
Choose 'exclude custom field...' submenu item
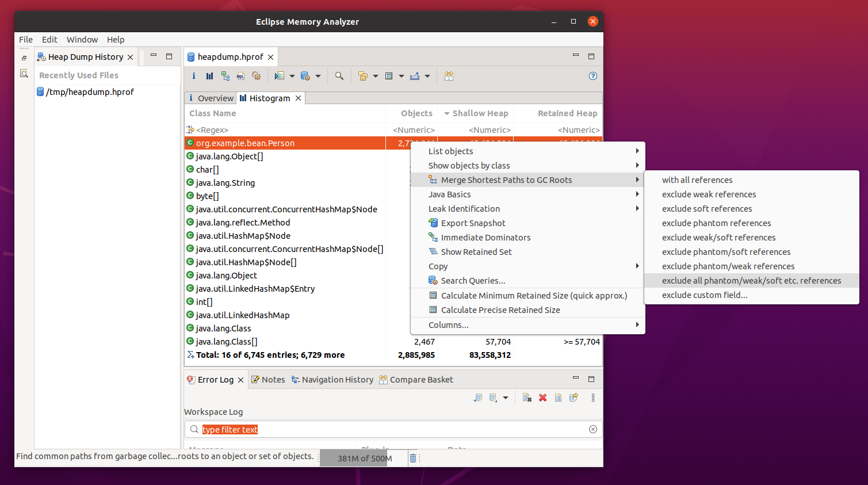(x=752, y=295)
